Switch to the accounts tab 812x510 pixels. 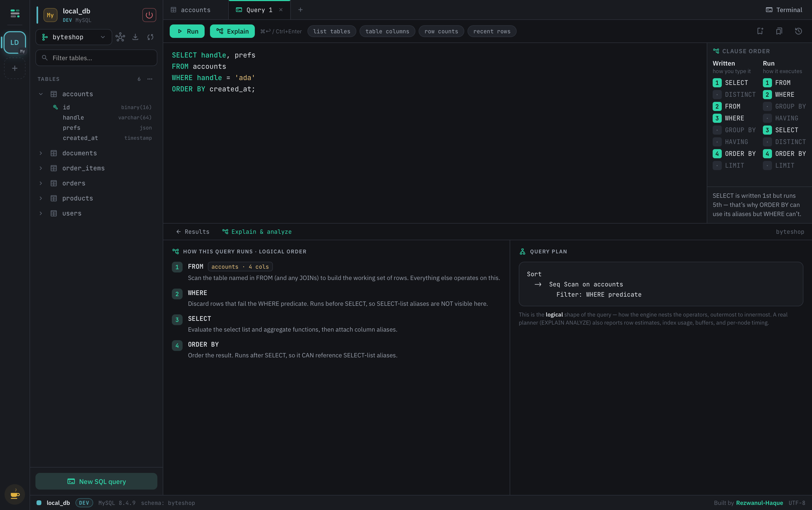tap(195, 10)
